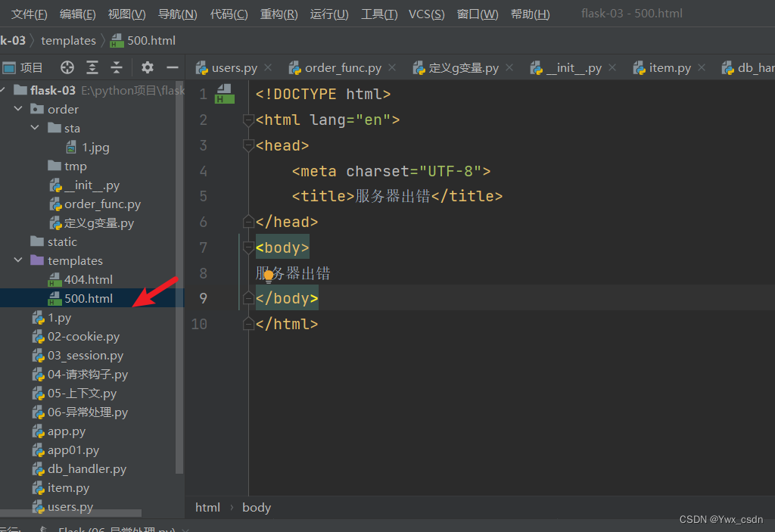This screenshot has height=532, width=775.
Task: Collapse the templates folder node
Action: pos(18,260)
